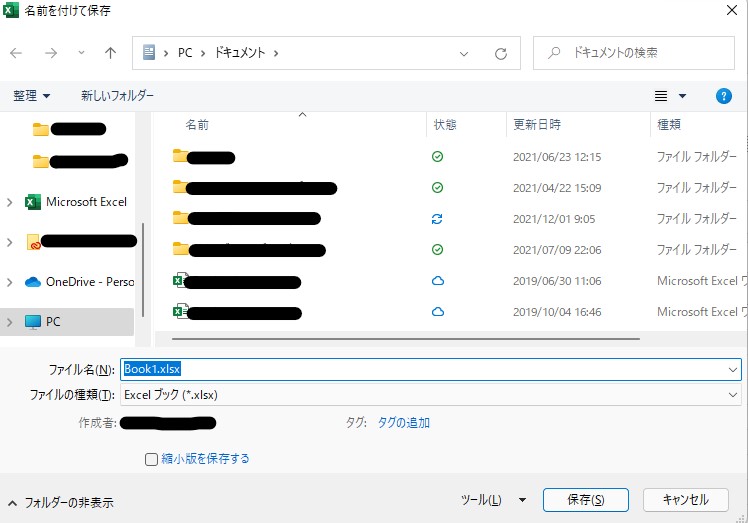Open the ファイルの種類 dropdown
Viewport: 748px width, 523px height.
(430, 395)
